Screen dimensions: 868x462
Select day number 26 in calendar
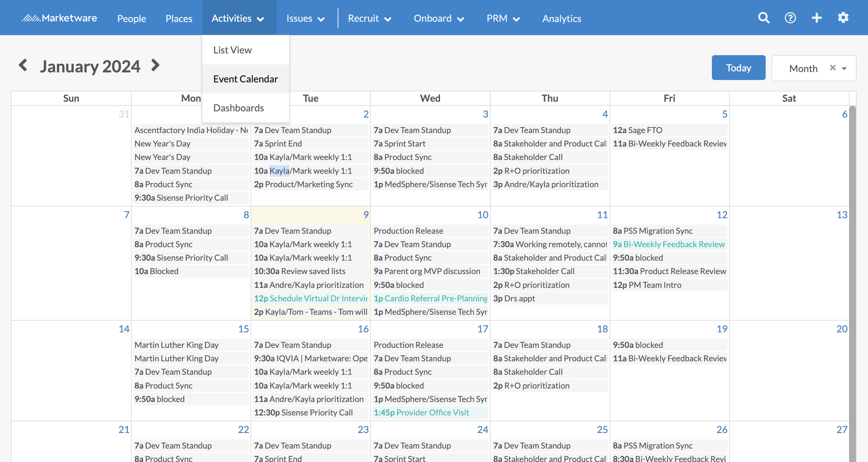coord(722,429)
